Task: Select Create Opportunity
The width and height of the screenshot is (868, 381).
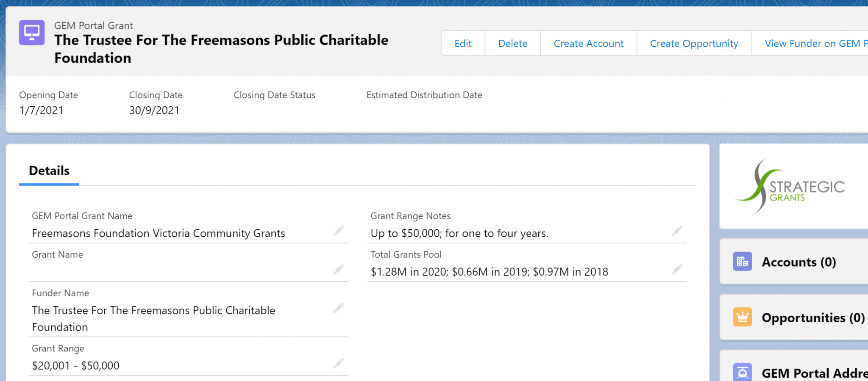Action: [x=694, y=43]
